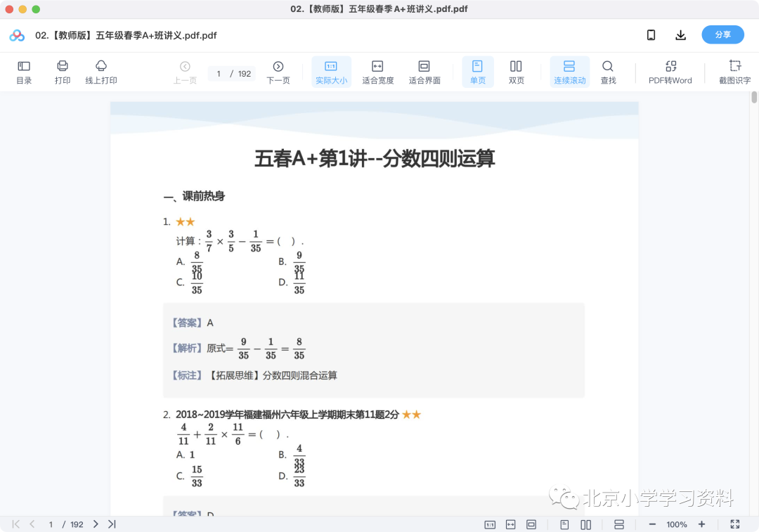
Task: Open the 目录 table of contents panel
Action: pyautogui.click(x=24, y=72)
